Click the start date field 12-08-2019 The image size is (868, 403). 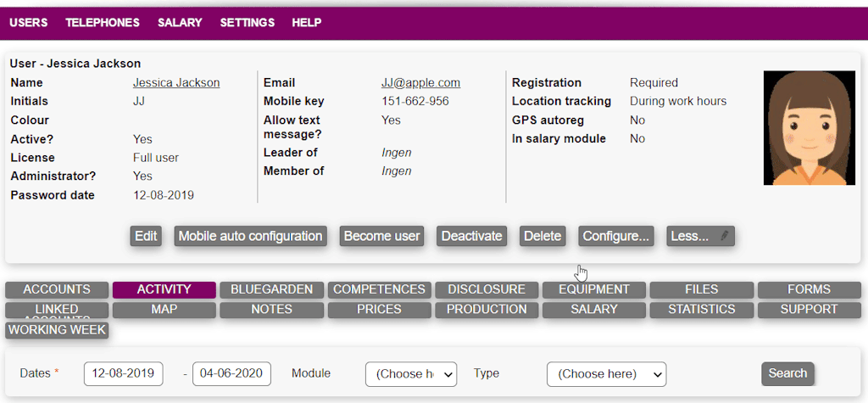[x=124, y=373]
